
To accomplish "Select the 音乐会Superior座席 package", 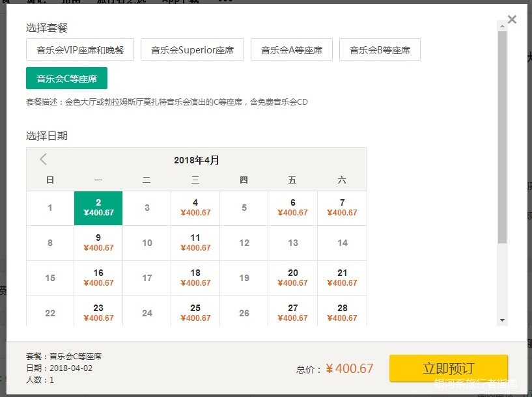I will [192, 49].
